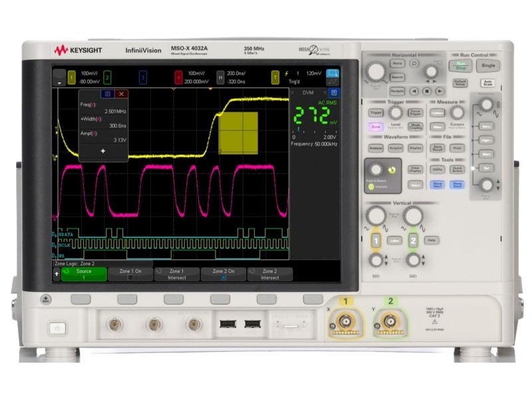Close the measurements popup with the red X

[x=121, y=94]
